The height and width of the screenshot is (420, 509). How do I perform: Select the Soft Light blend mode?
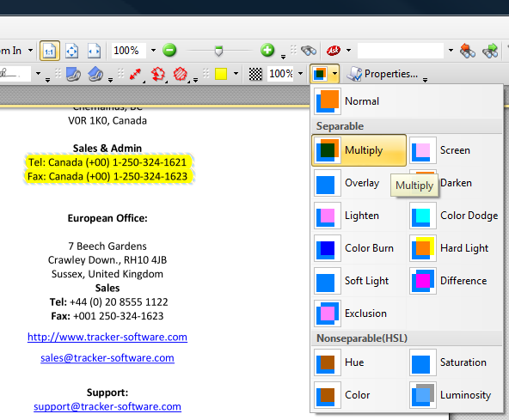tap(359, 281)
